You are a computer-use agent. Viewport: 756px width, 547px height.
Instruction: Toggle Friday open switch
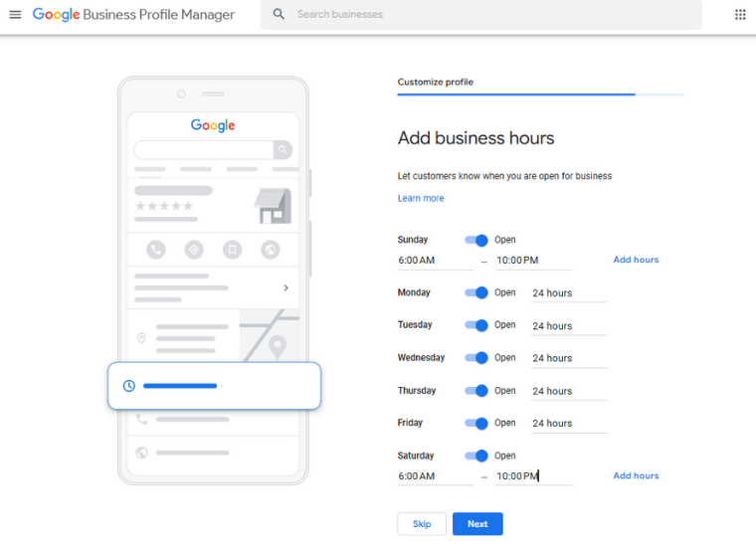[476, 423]
